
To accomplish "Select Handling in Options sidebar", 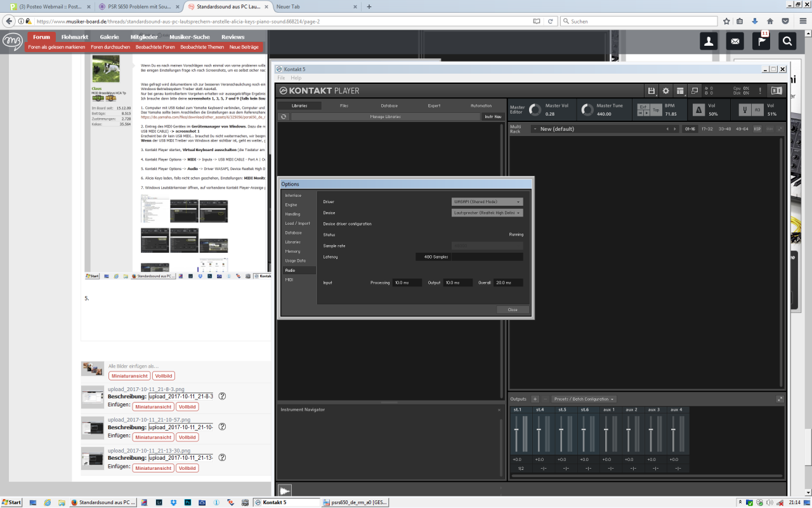I will [x=292, y=214].
